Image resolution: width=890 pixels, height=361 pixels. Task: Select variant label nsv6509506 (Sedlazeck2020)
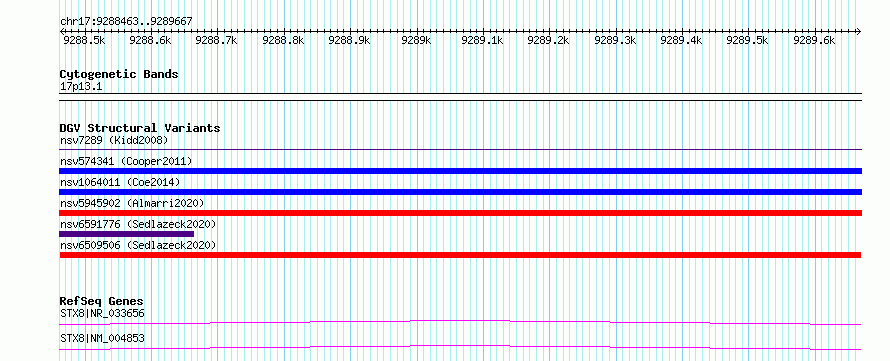pyautogui.click(x=138, y=245)
